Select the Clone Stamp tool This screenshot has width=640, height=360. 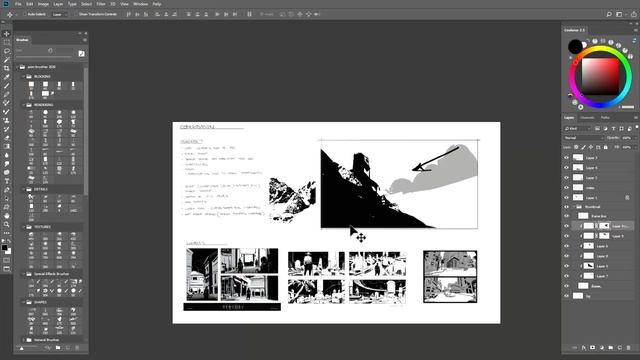[7, 120]
